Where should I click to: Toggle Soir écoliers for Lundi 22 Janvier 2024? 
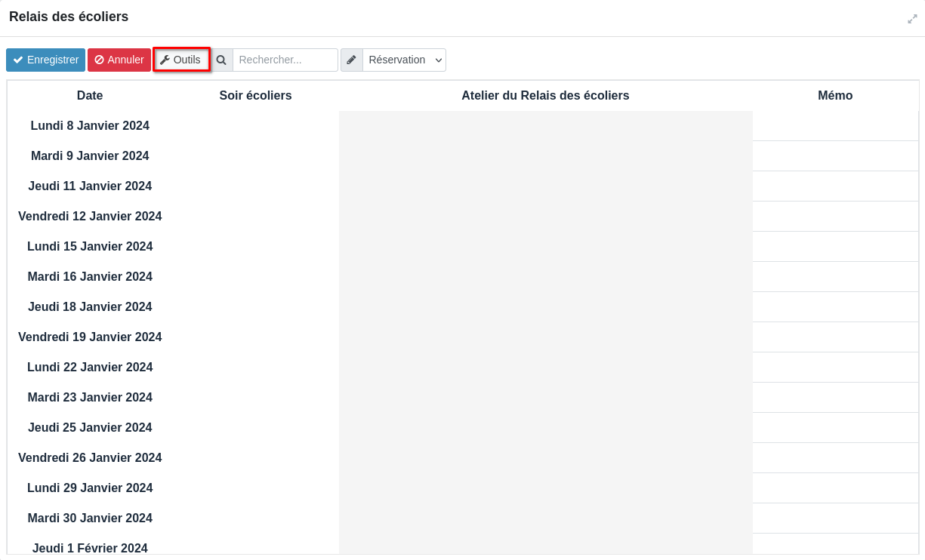pyautogui.click(x=255, y=368)
